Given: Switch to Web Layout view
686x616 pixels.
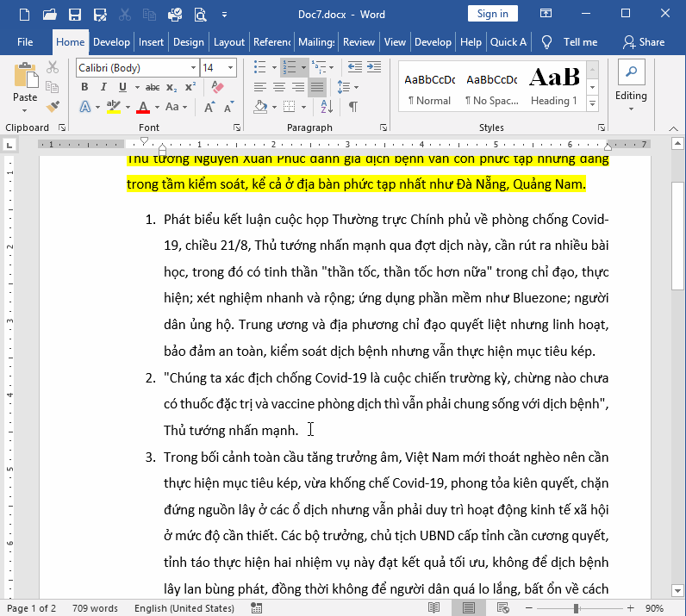Looking at the screenshot, I should [x=502, y=607].
